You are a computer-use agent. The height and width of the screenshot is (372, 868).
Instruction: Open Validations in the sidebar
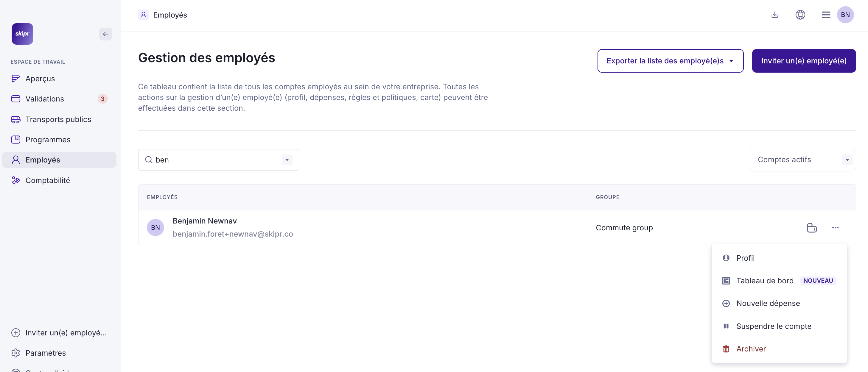[x=44, y=99]
